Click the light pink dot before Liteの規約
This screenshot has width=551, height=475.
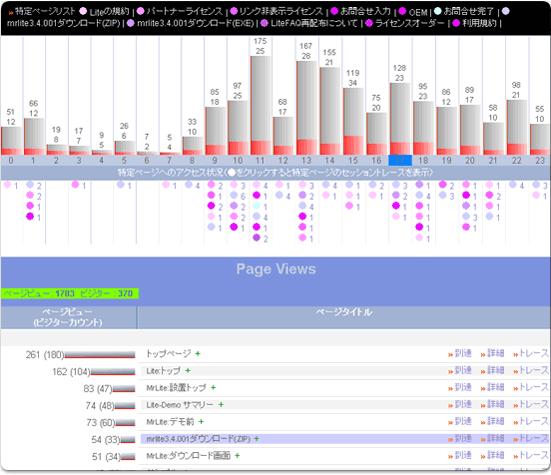(x=83, y=11)
